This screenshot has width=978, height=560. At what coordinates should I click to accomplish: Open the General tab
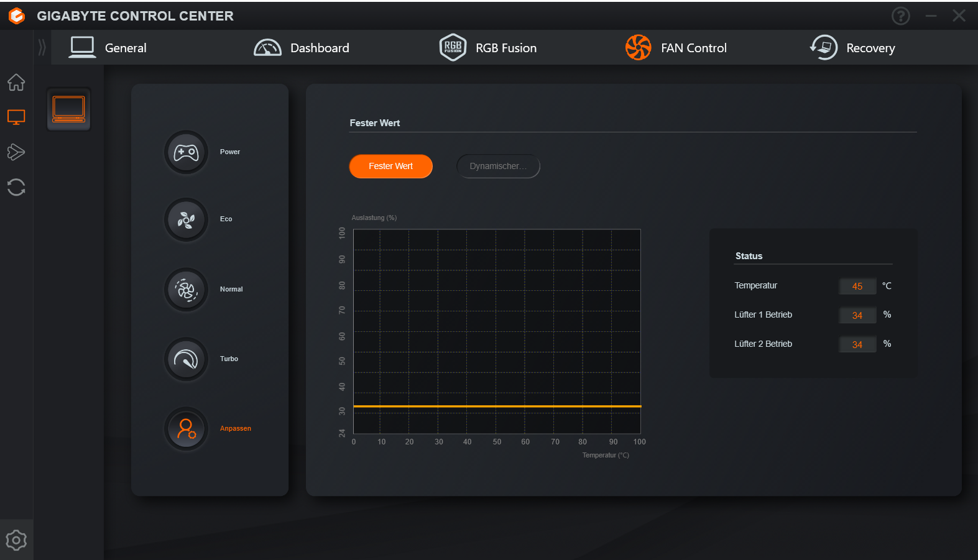pos(108,48)
